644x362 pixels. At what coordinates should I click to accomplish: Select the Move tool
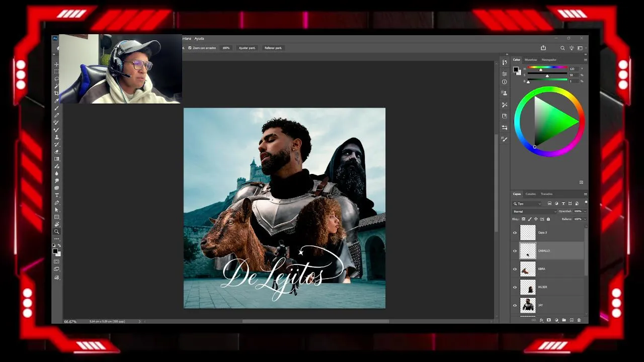tap(56, 64)
